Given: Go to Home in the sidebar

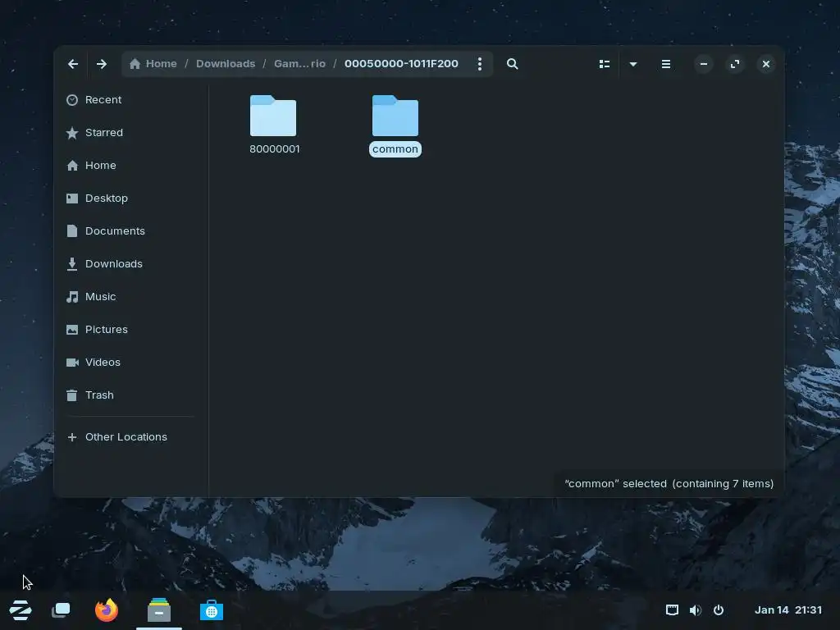Looking at the screenshot, I should point(130,165).
